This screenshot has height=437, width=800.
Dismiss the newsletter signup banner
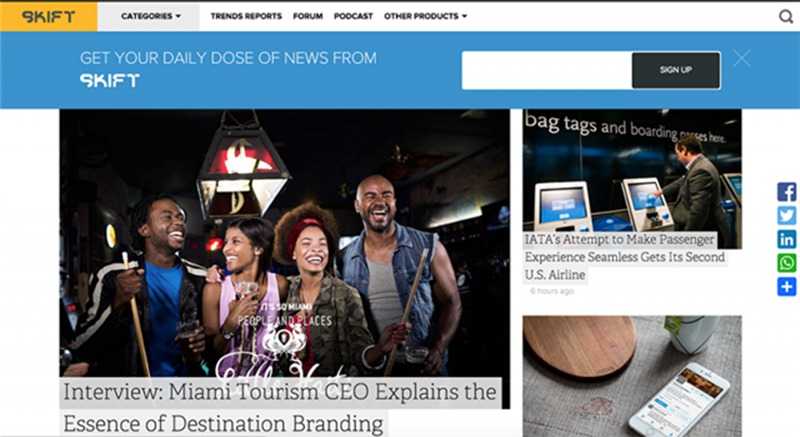point(742,58)
